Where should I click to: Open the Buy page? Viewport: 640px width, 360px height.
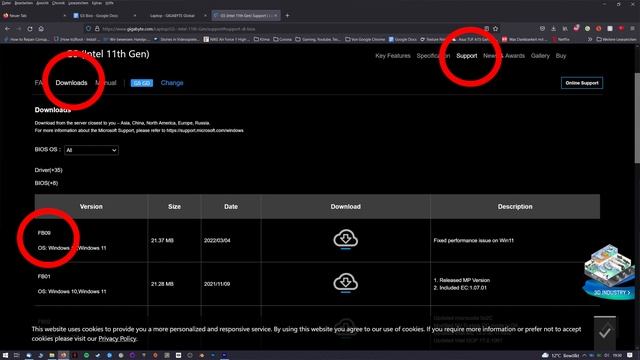coord(561,56)
